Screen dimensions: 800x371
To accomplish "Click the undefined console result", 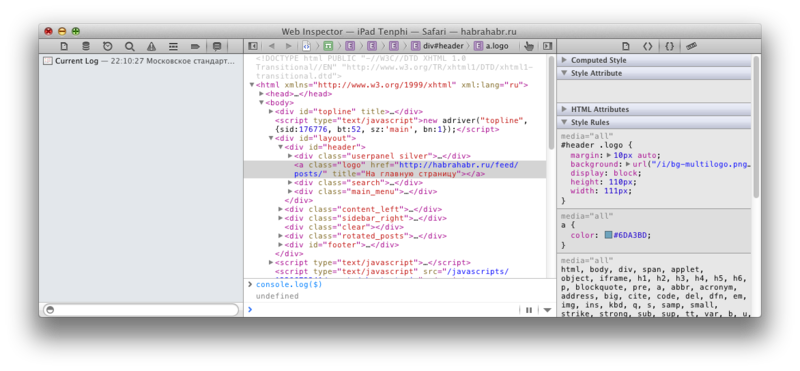I will (277, 296).
